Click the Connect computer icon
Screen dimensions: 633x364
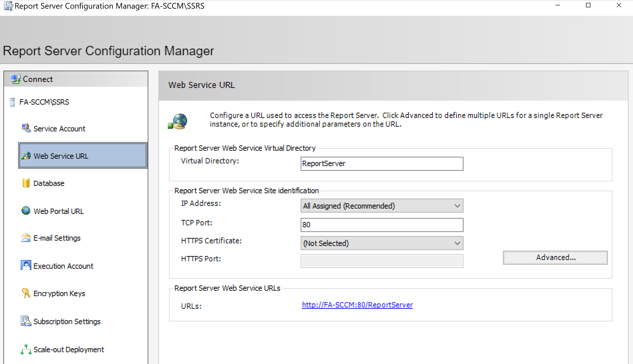click(x=16, y=79)
